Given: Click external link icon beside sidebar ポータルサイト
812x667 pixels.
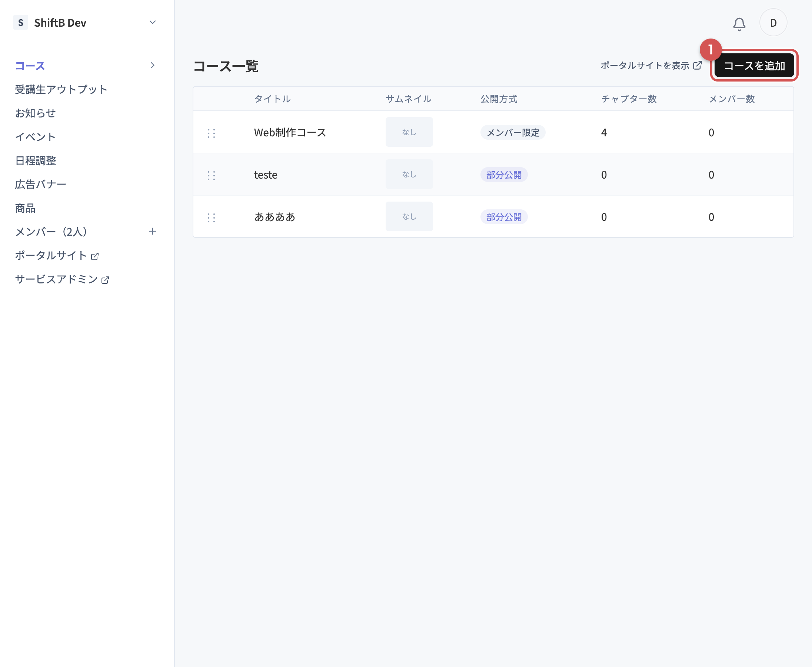Looking at the screenshot, I should (95, 256).
